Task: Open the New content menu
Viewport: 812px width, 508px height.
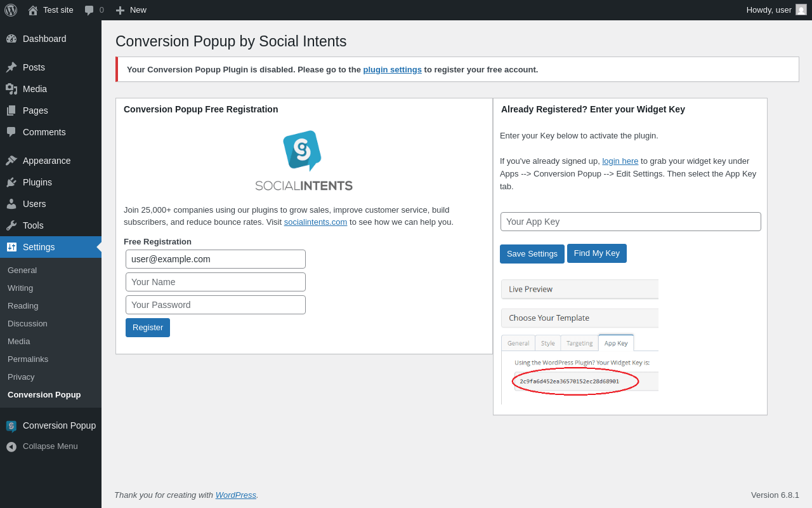Action: (x=131, y=10)
